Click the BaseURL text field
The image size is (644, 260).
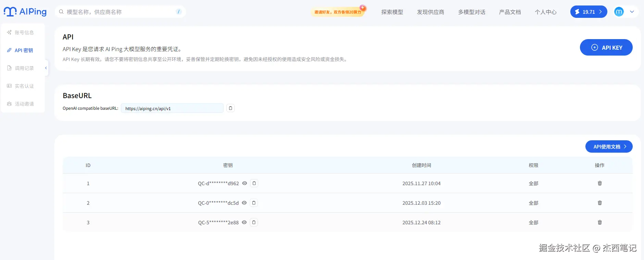(x=172, y=108)
